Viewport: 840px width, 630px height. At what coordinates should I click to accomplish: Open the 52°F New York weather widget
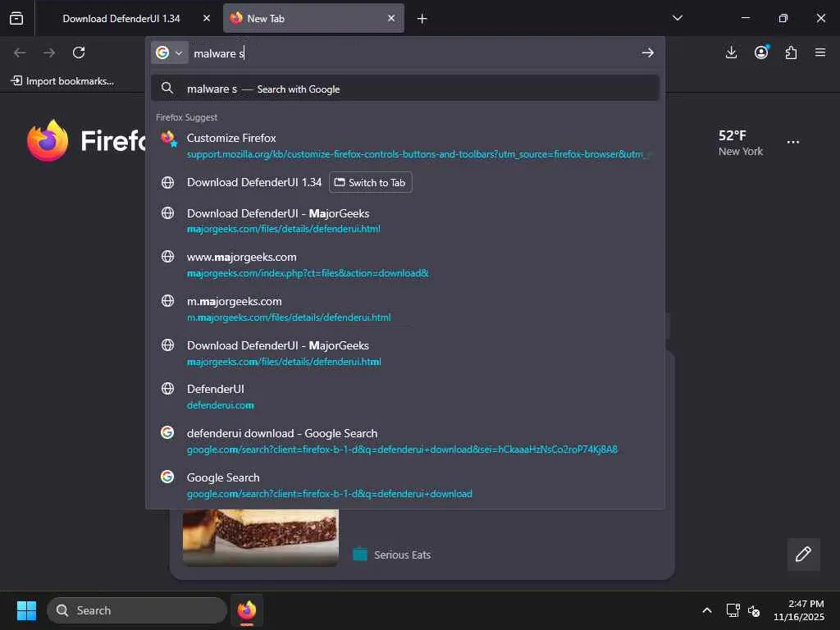[x=741, y=143]
